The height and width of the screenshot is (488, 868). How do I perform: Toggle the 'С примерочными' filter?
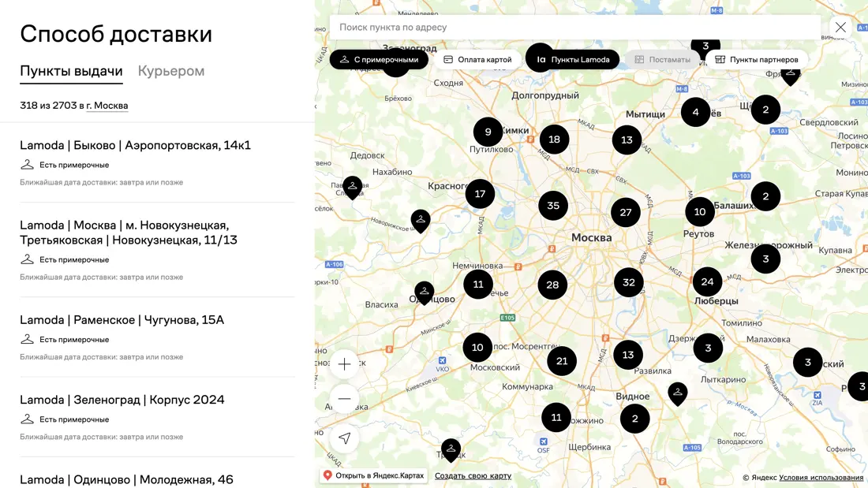click(379, 60)
